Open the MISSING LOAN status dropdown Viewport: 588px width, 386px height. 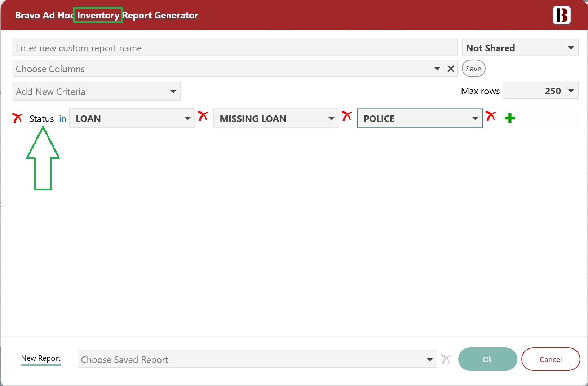[276, 118]
